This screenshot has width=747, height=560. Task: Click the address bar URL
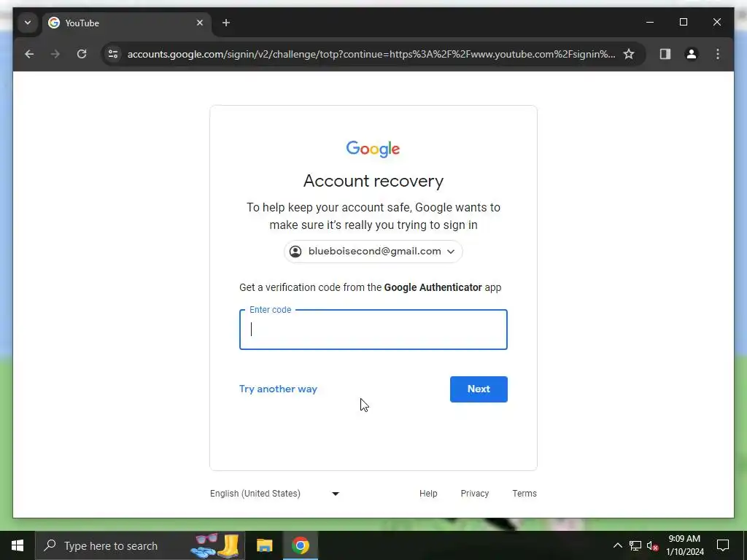click(x=371, y=54)
